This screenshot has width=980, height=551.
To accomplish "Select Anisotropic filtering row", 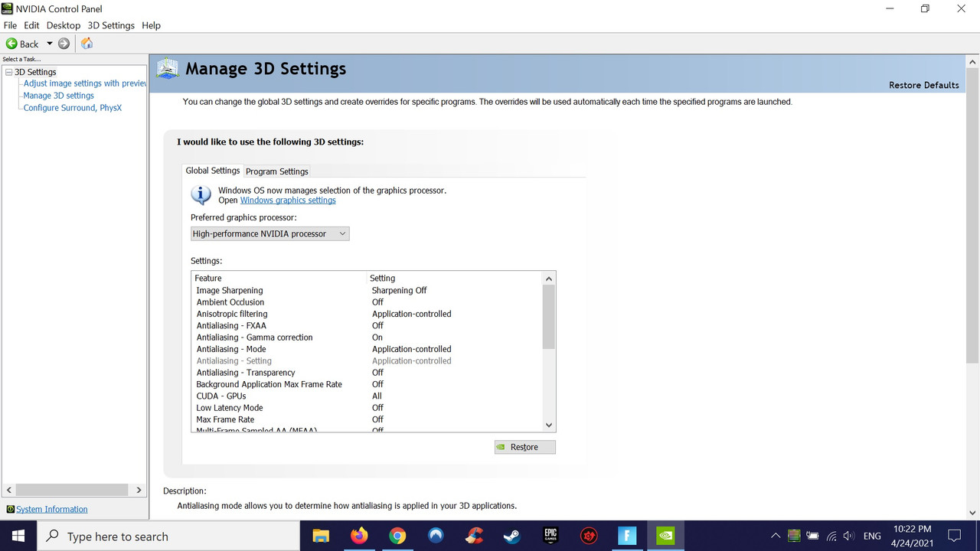I will pyautogui.click(x=366, y=314).
